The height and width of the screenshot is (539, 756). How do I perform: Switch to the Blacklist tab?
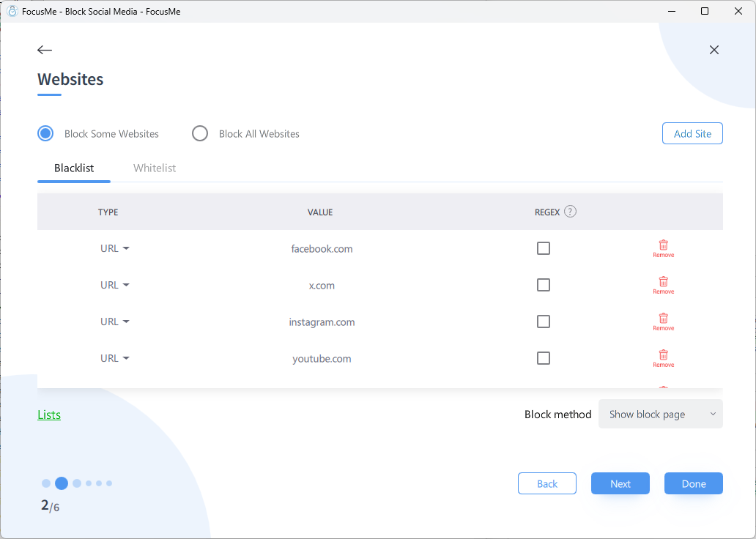point(74,168)
